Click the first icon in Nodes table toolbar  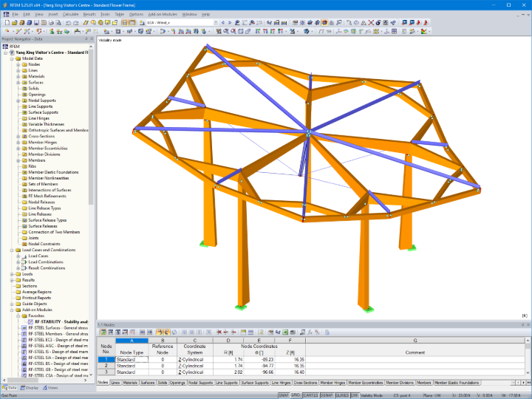tap(103, 332)
